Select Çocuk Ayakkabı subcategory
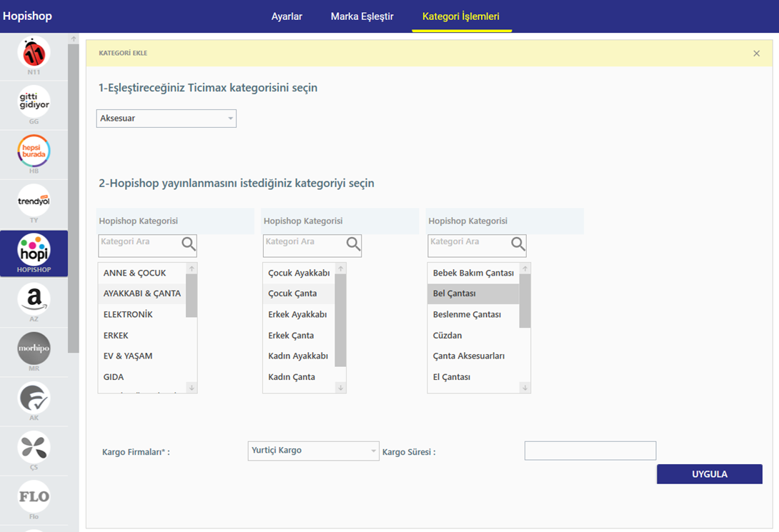The image size is (779, 532). tap(299, 273)
